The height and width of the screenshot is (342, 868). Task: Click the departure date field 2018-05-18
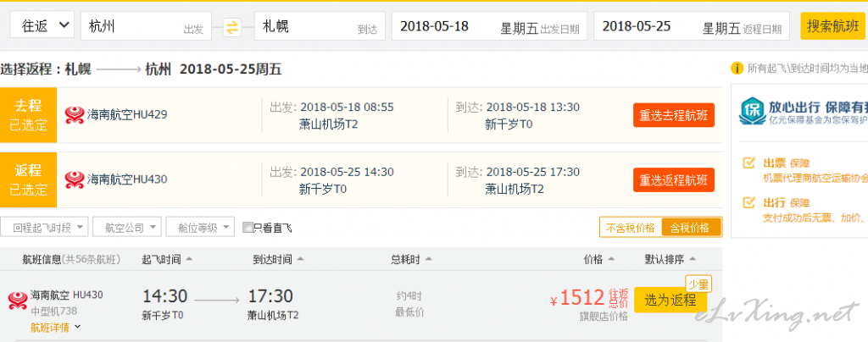click(489, 26)
